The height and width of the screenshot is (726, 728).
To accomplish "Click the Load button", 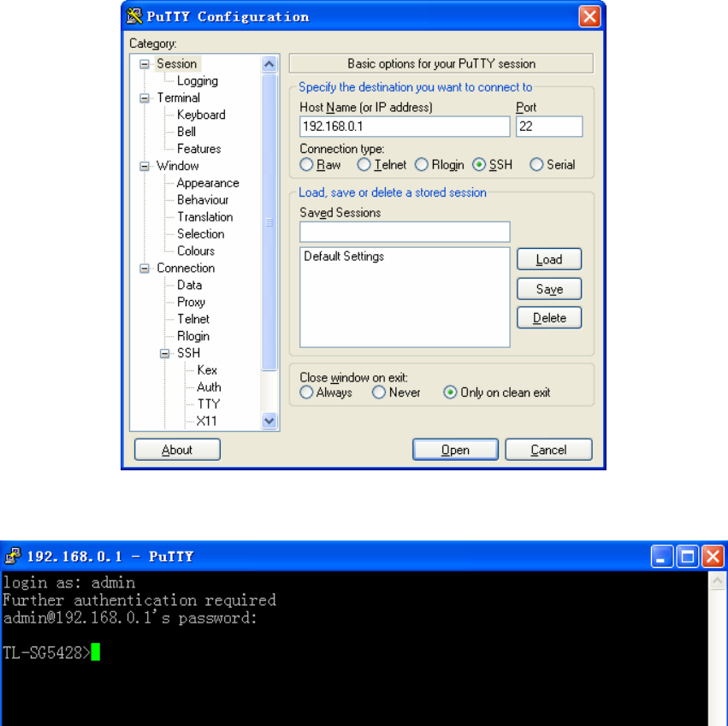I will (x=549, y=259).
